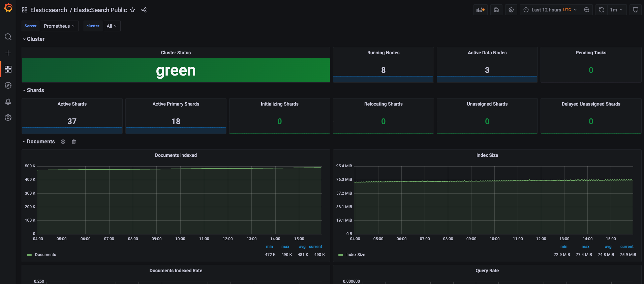This screenshot has height=284, width=644.
Task: Share the dashboard via share icon
Action: (144, 10)
